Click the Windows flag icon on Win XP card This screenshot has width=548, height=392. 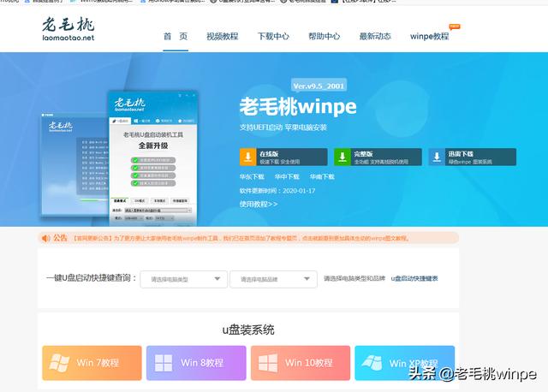pos(372,362)
